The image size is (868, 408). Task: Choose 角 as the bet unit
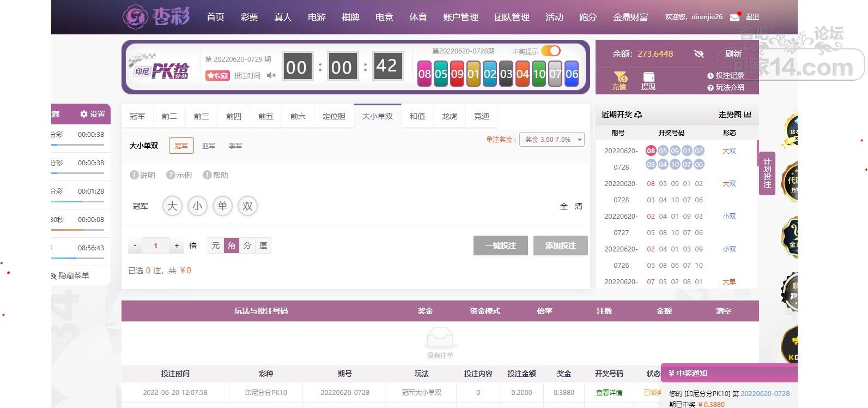pyautogui.click(x=232, y=245)
